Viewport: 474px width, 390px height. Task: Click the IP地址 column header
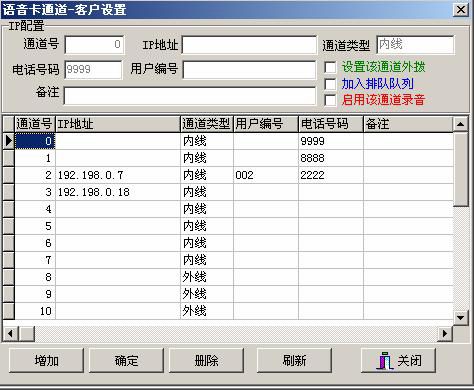click(x=118, y=124)
